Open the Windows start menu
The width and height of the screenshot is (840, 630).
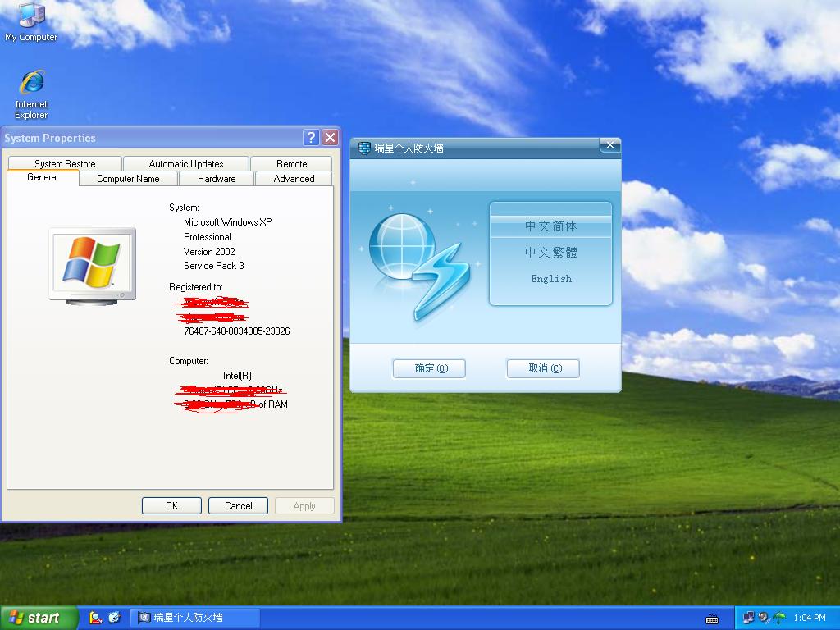click(39, 618)
